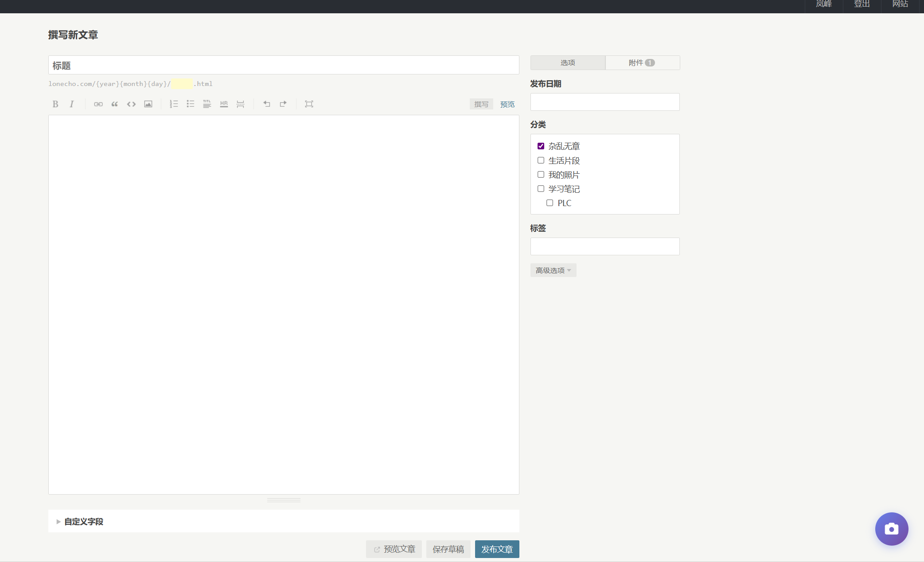This screenshot has width=924, height=562.
Task: Insert a horizontal rule with HR icon
Action: tap(224, 104)
